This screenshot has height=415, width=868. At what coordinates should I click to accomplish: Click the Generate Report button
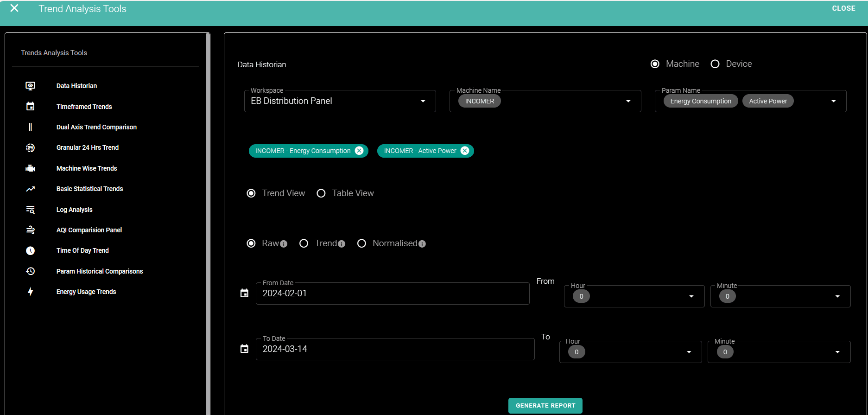tap(545, 405)
